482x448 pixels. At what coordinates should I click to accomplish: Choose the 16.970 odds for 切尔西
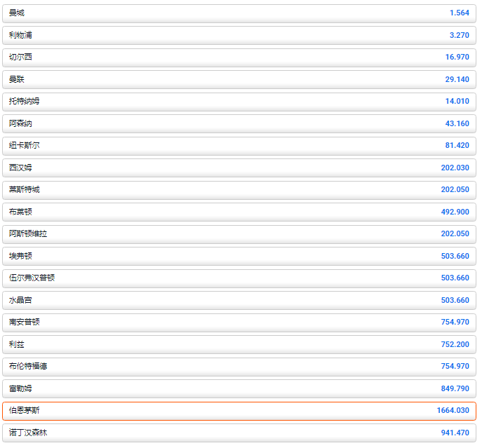coord(457,57)
